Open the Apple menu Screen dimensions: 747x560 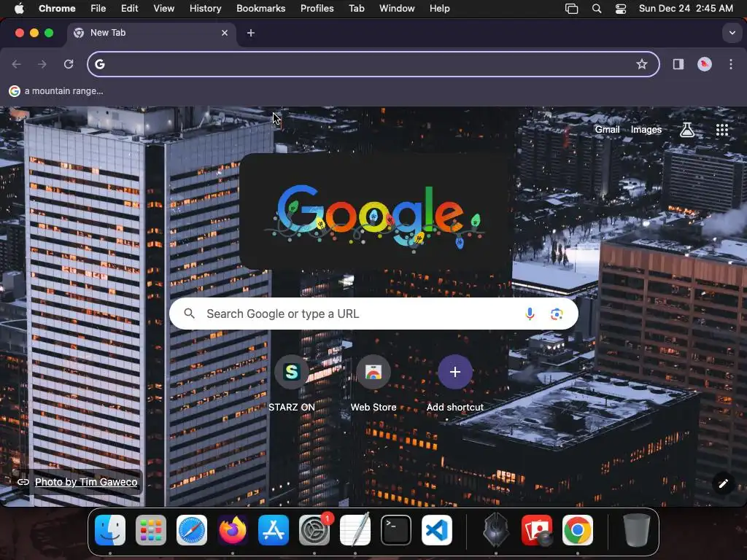coord(19,9)
